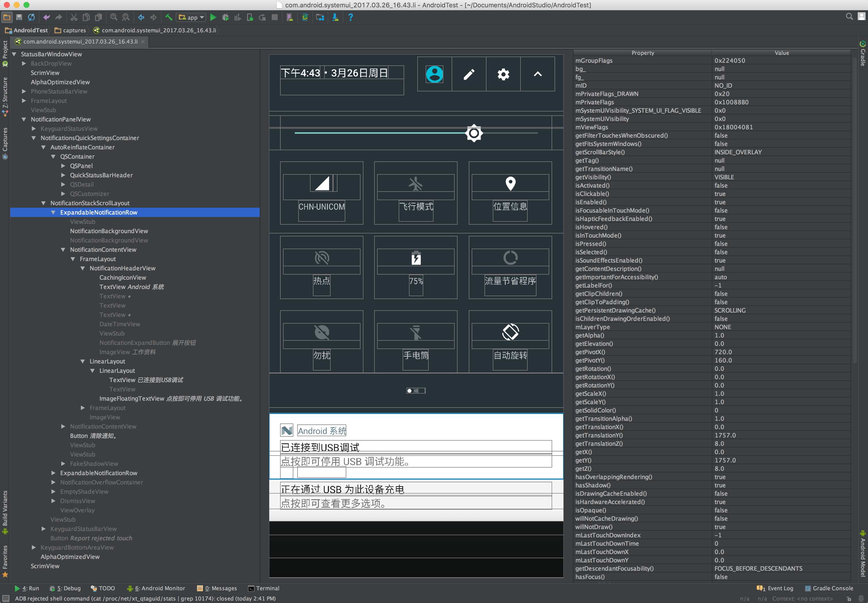This screenshot has height=603, width=868.
Task: Click the Help question mark icon
Action: 350,17
